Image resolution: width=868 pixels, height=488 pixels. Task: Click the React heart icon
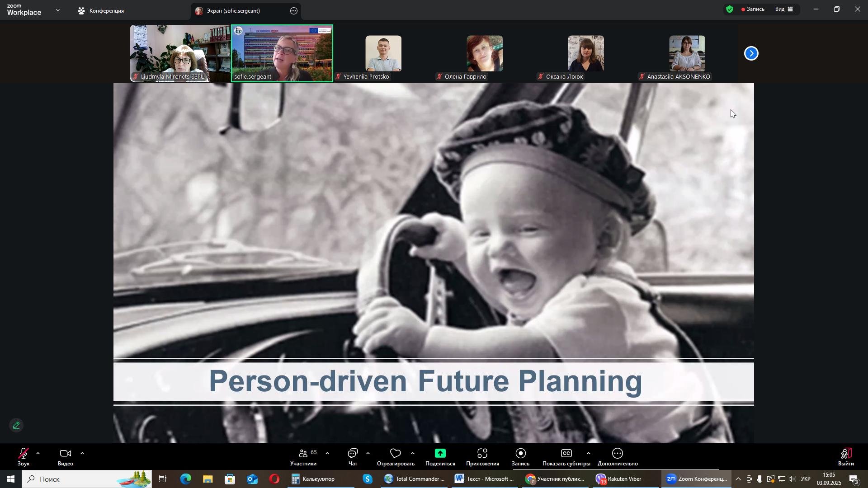(396, 454)
